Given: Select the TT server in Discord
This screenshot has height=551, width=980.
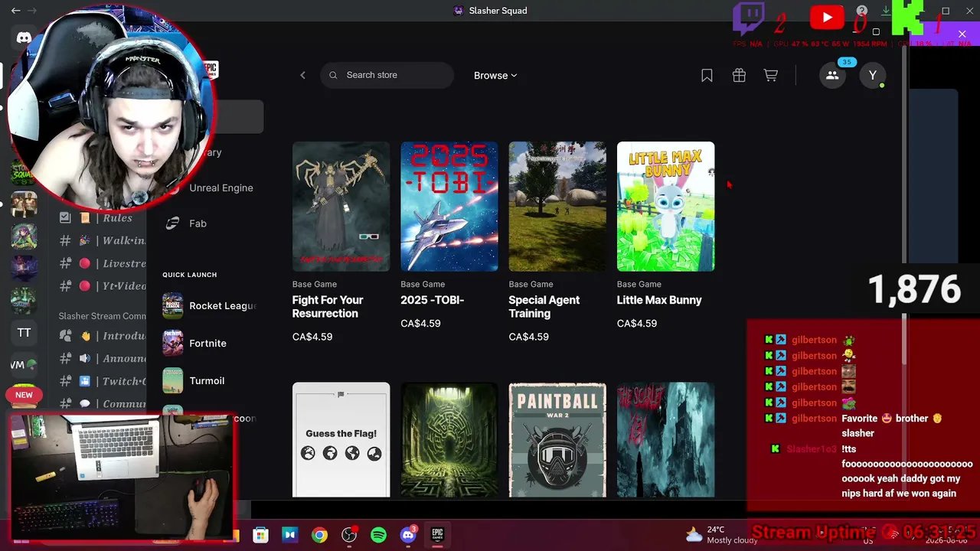Looking at the screenshot, I should [24, 333].
